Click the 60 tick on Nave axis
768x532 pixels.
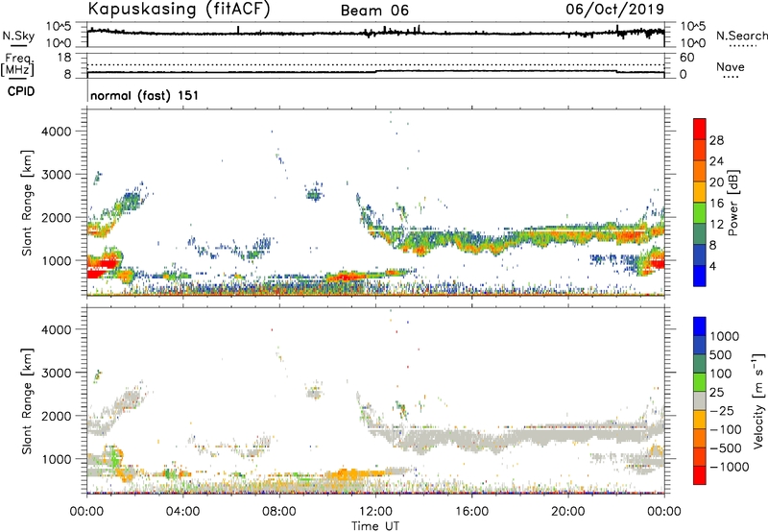pyautogui.click(x=687, y=58)
